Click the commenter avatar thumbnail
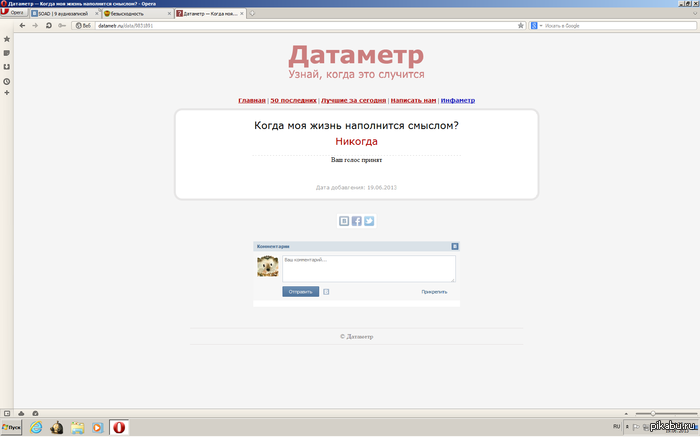Screen dimensions: 700x437 268,266
